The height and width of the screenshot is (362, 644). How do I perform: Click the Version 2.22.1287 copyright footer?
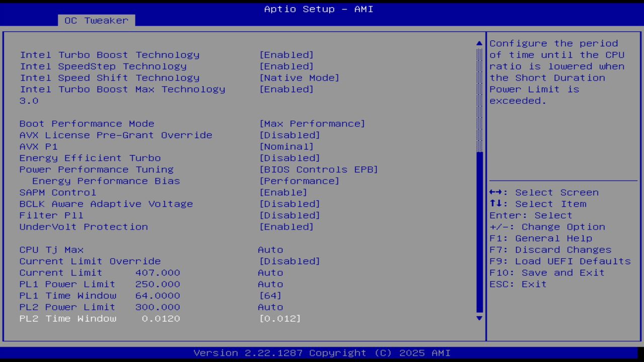pos(322,353)
